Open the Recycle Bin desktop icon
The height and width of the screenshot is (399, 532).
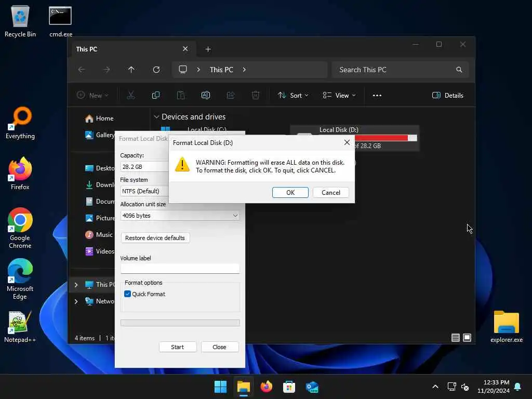(x=20, y=21)
